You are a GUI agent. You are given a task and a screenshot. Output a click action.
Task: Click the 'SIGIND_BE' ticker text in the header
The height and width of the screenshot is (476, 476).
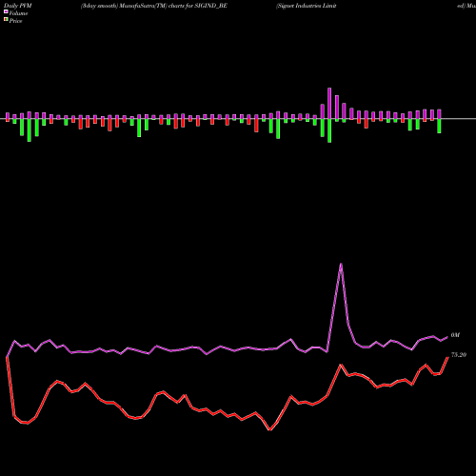click(x=210, y=6)
